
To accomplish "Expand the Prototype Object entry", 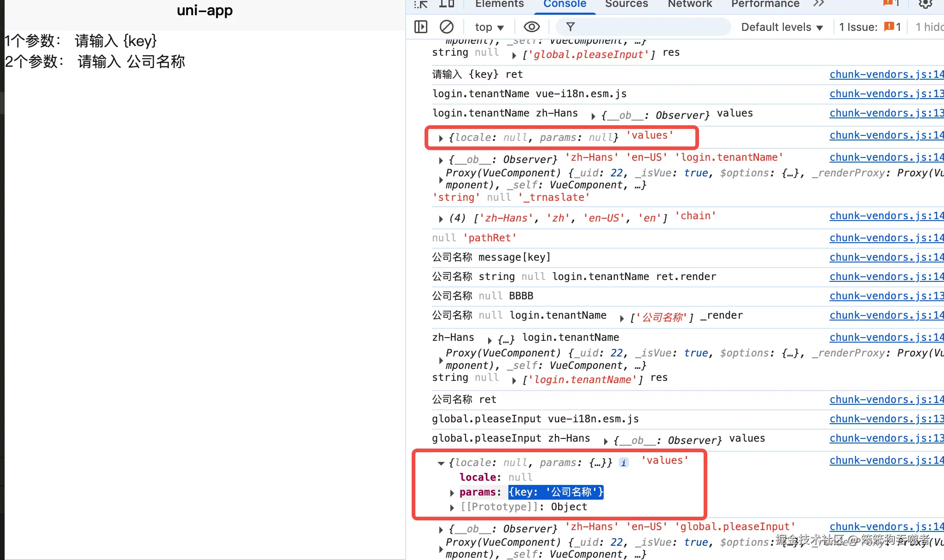I will point(452,507).
